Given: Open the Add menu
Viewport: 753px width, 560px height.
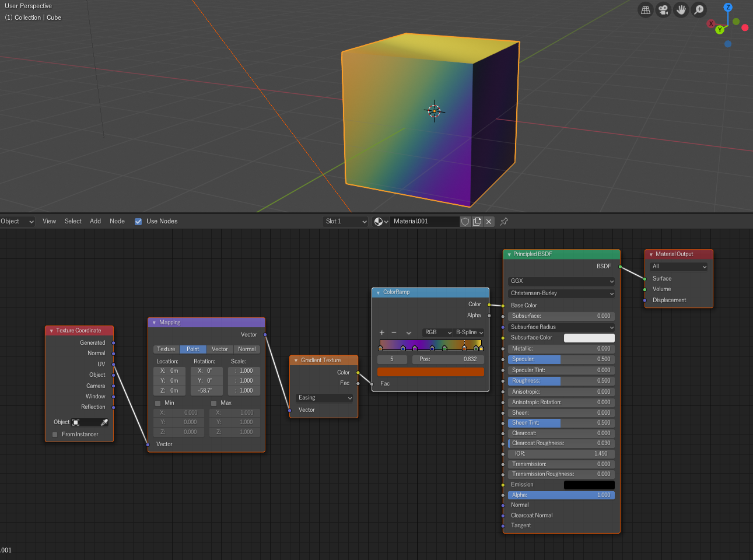Looking at the screenshot, I should [96, 222].
